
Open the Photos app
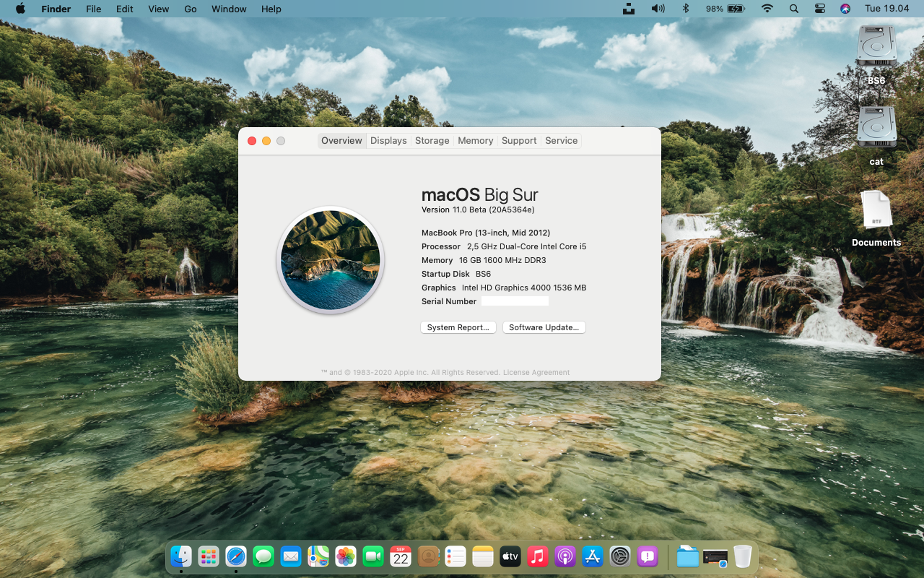click(346, 556)
